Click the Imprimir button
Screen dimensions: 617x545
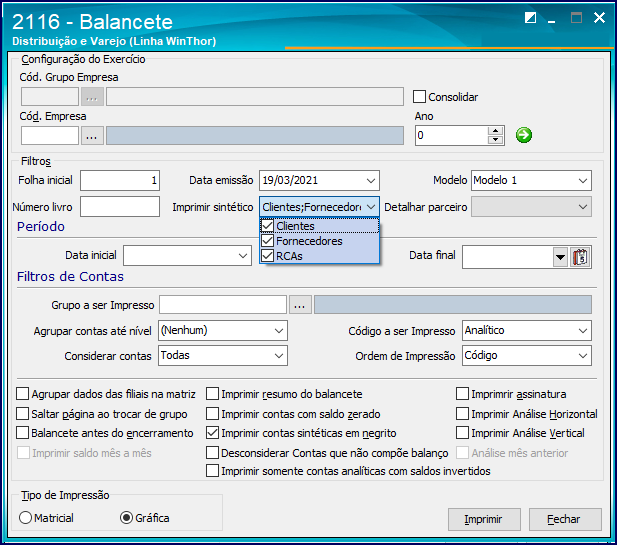(484, 519)
